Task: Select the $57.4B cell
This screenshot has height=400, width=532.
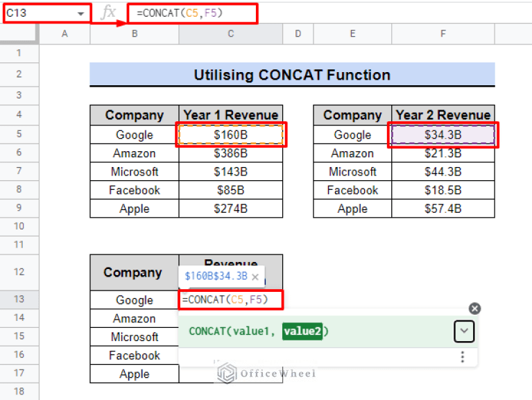Action: [443, 209]
